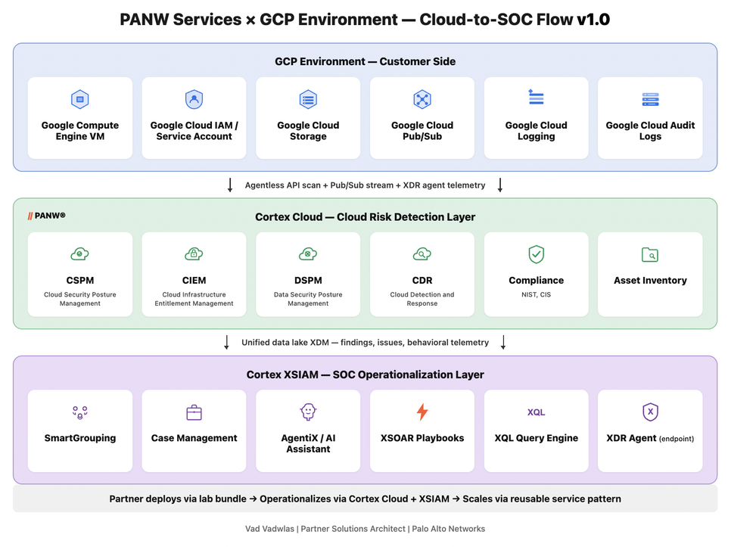Select the Asset Inventory folder icon
The height and width of the screenshot is (547, 756).
650,255
